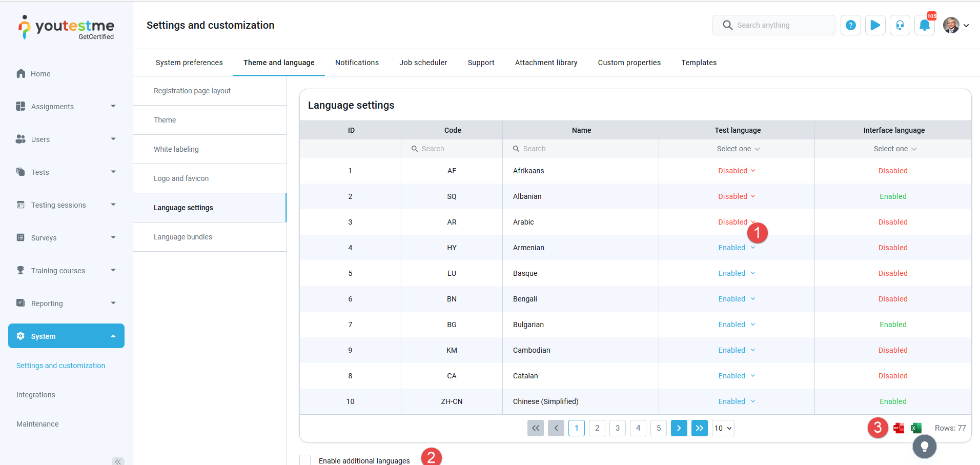Image resolution: width=980 pixels, height=465 pixels.
Task: Open the Custom properties tab
Action: pos(629,63)
